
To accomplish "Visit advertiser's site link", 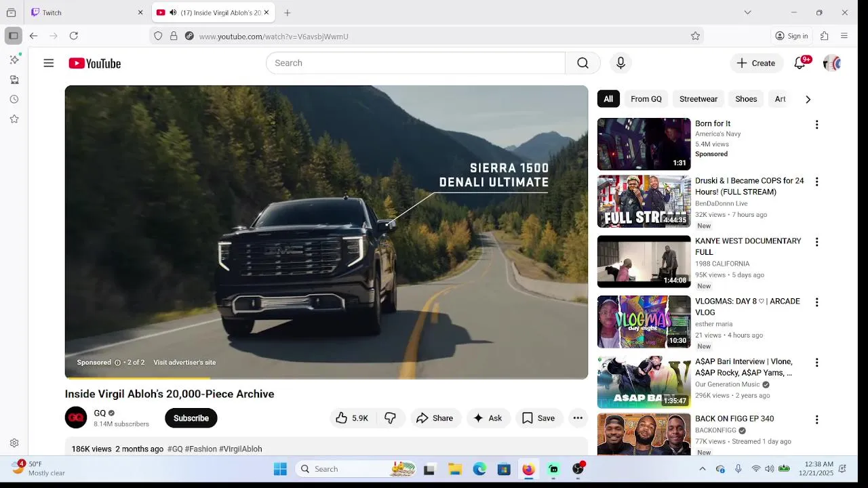I will coord(184,363).
